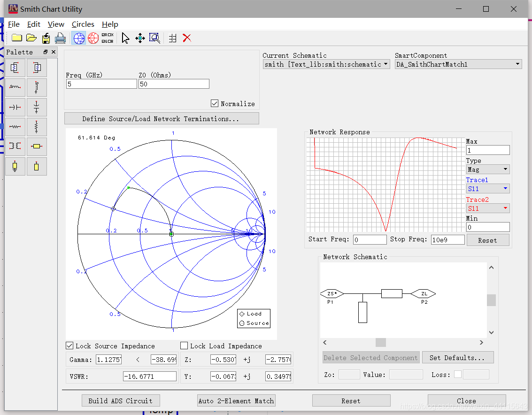Click the Max value input field
532x415 pixels.
click(488, 150)
